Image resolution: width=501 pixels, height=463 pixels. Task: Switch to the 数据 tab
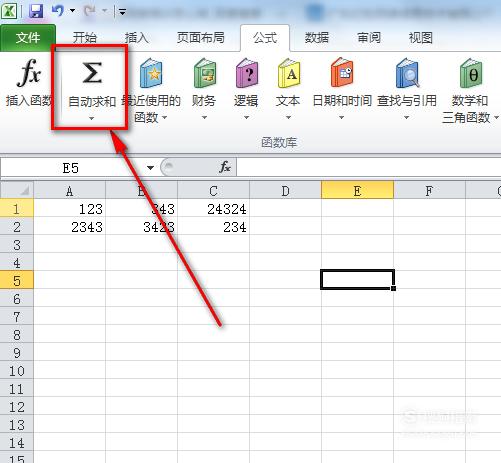(317, 38)
